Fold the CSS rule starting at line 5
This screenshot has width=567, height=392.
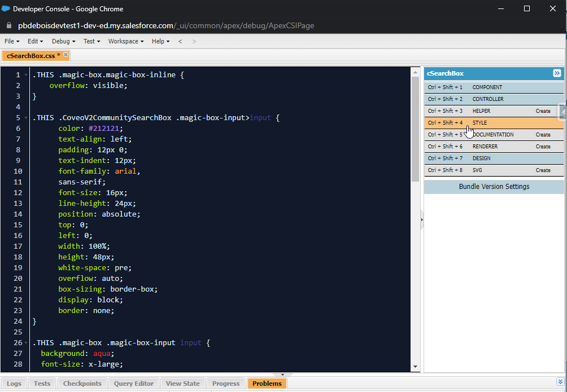pyautogui.click(x=27, y=118)
